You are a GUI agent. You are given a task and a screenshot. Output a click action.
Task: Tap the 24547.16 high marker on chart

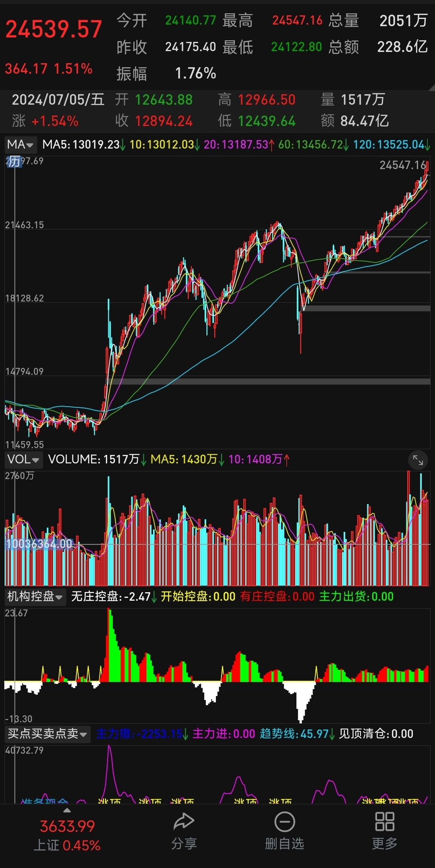[403, 165]
